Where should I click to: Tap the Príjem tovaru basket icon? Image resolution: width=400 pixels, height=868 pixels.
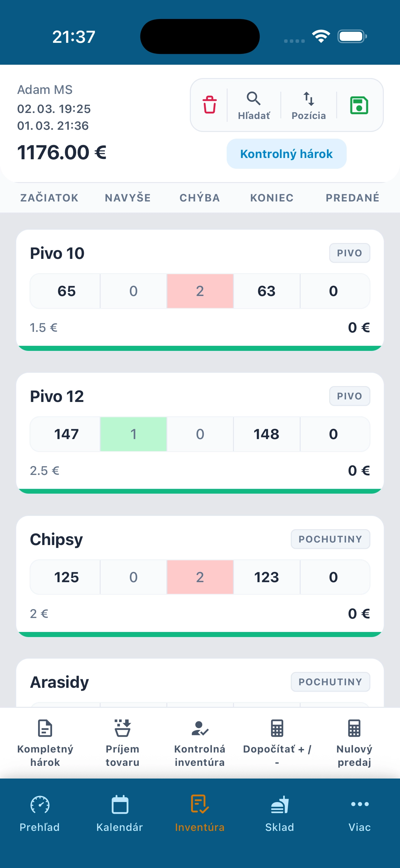click(x=122, y=728)
